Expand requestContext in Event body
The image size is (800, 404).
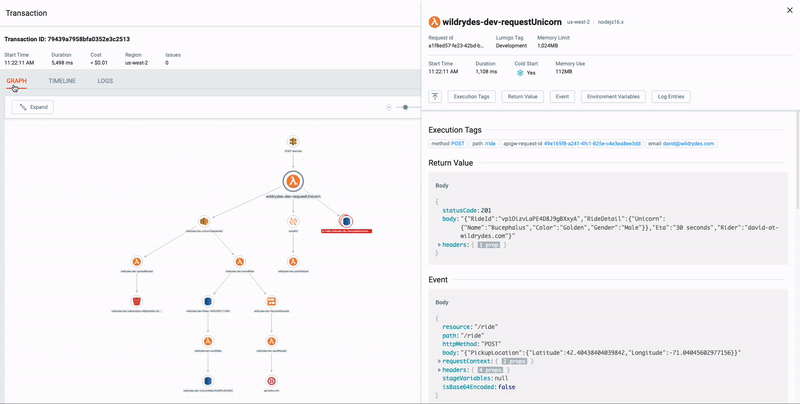click(x=440, y=361)
